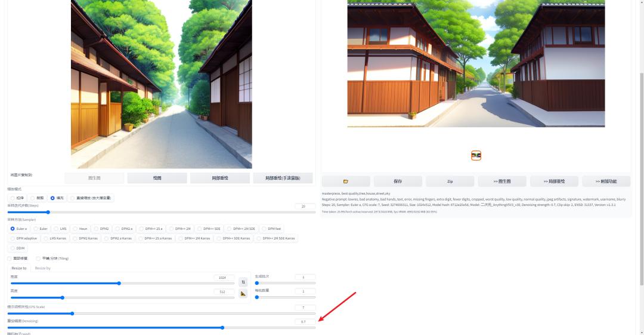Select the LMS sampler option
Image resolution: width=644 pixels, height=335 pixels.
click(60, 229)
